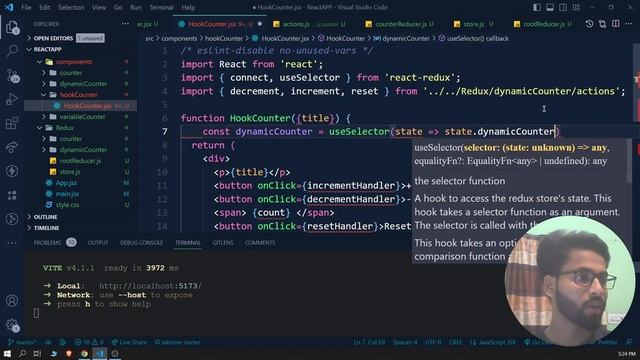
Task: Change UTF-8 file encoding
Action: (433, 342)
